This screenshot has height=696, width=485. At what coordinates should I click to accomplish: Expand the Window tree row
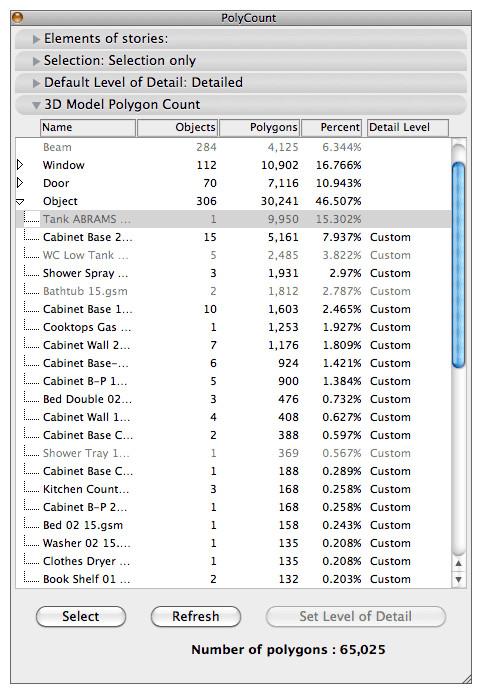[x=20, y=165]
